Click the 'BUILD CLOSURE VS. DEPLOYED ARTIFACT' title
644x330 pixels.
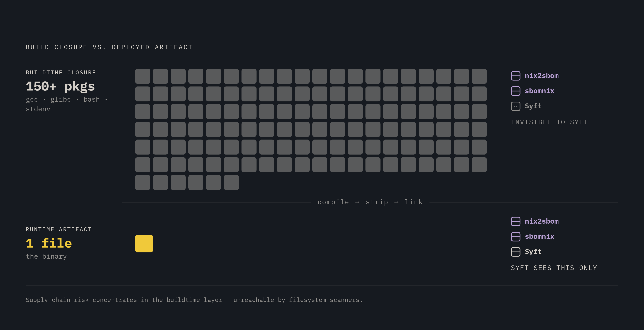pos(109,47)
